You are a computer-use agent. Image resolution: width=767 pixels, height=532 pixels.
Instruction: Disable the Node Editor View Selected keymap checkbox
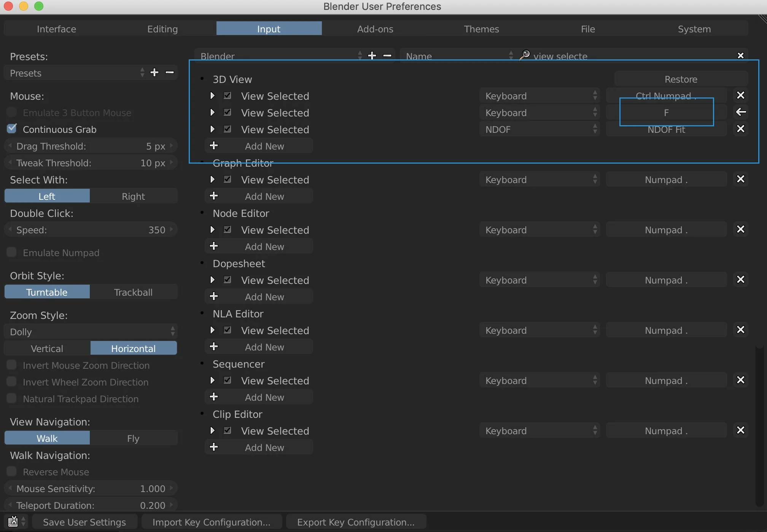tap(228, 229)
